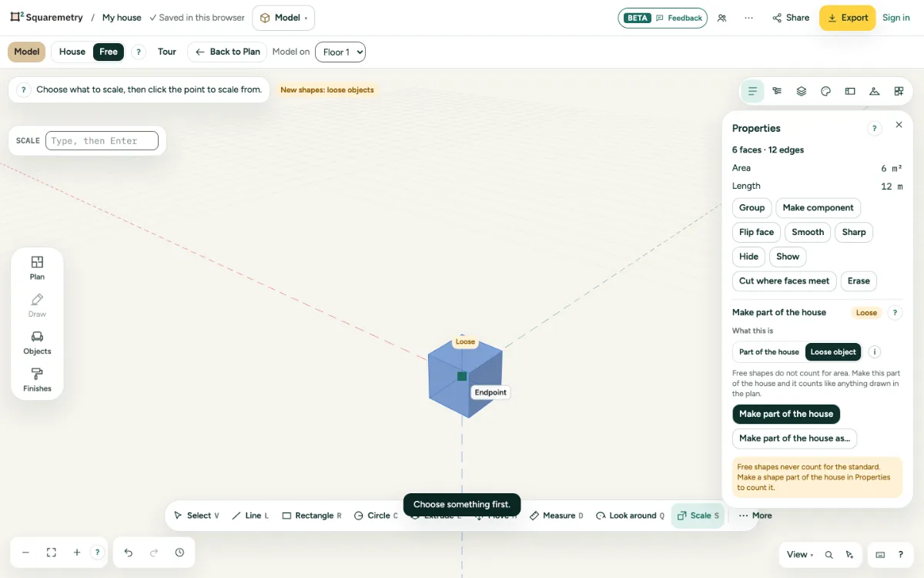Set shape type to Loose object

(x=833, y=352)
